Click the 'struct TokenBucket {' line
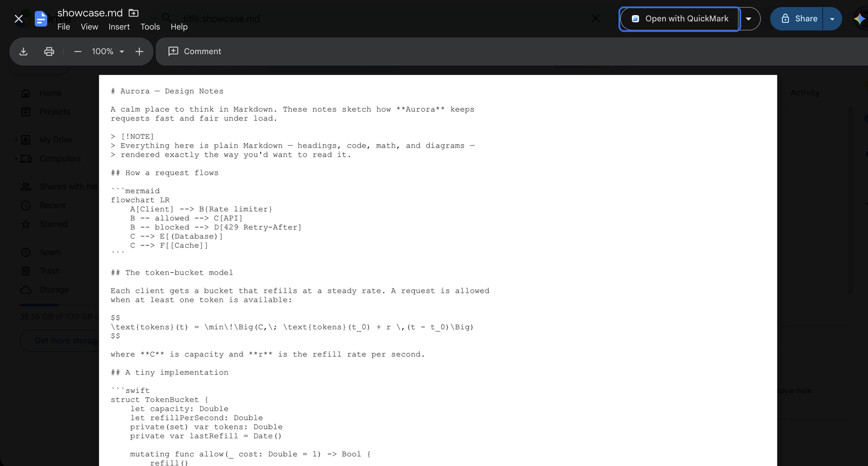868x466 pixels. (159, 400)
